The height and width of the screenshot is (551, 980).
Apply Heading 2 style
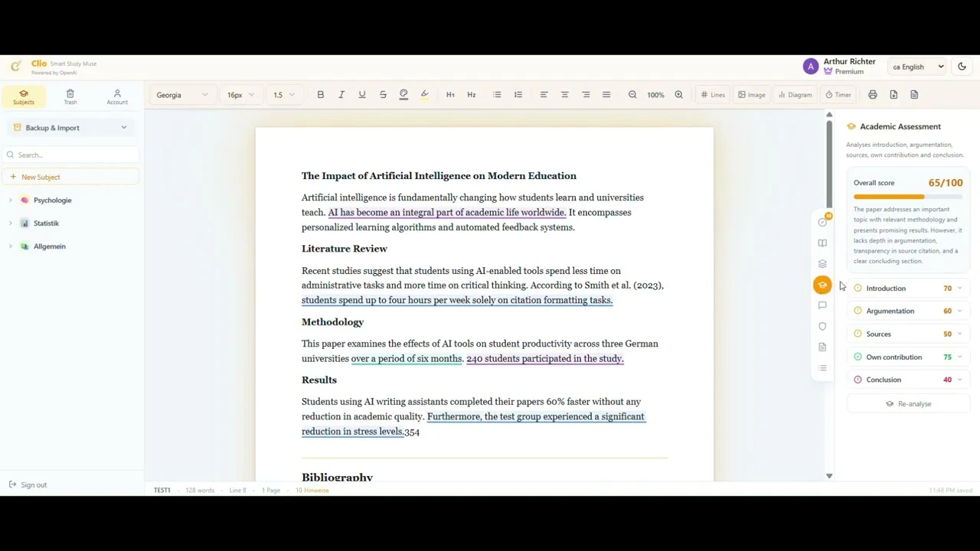point(472,95)
